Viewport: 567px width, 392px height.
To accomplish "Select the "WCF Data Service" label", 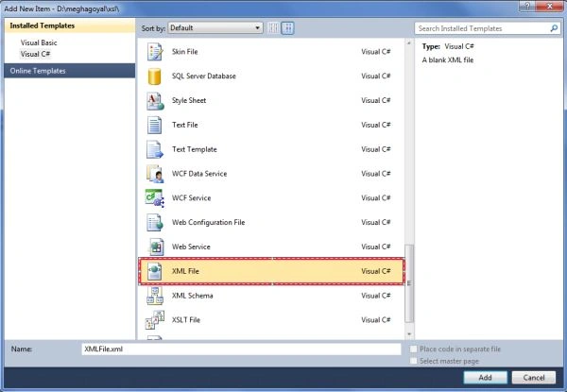I will click(199, 174).
